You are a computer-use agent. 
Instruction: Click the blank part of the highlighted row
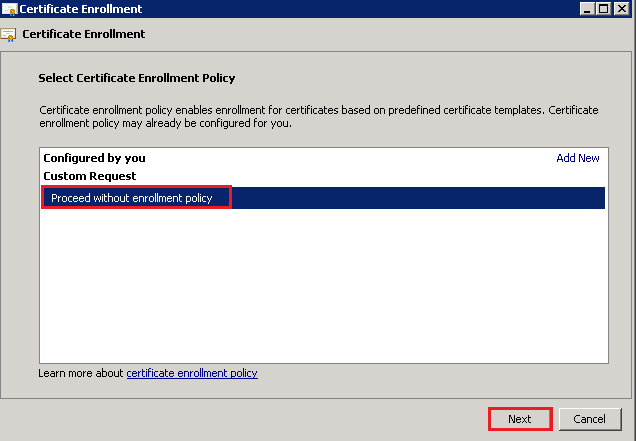click(420, 198)
